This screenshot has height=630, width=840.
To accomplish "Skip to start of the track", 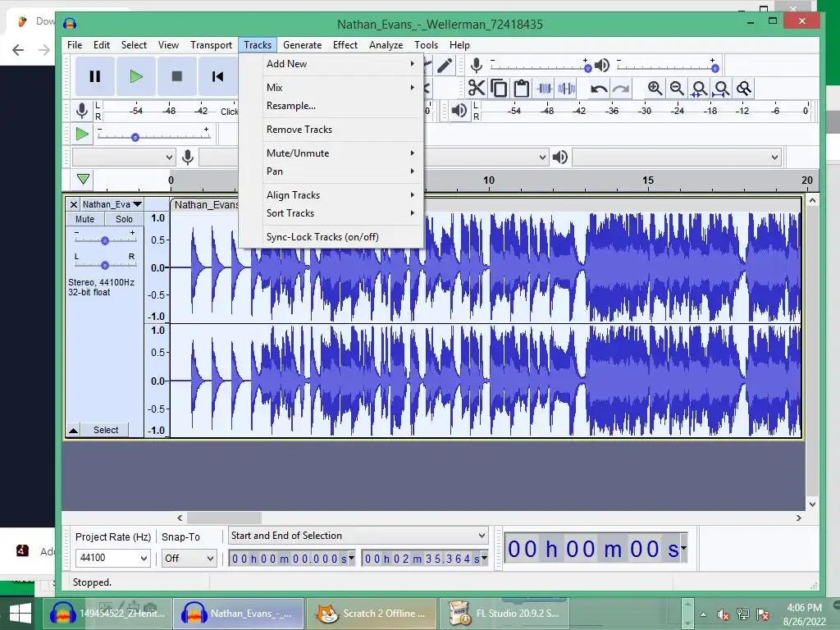I will [x=217, y=76].
